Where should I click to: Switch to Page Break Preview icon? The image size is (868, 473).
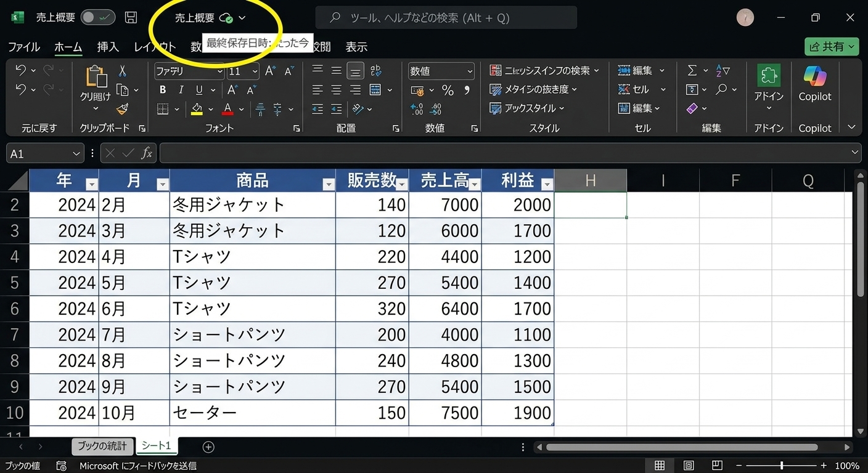(717, 466)
